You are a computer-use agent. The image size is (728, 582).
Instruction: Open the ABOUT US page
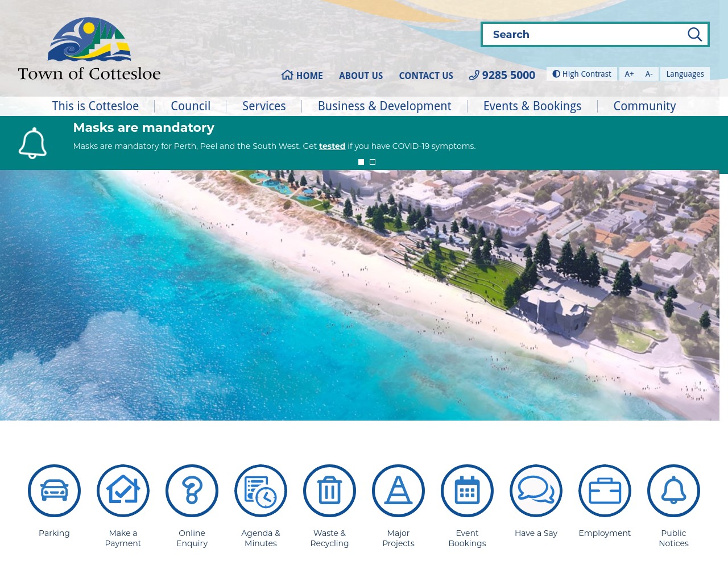361,75
